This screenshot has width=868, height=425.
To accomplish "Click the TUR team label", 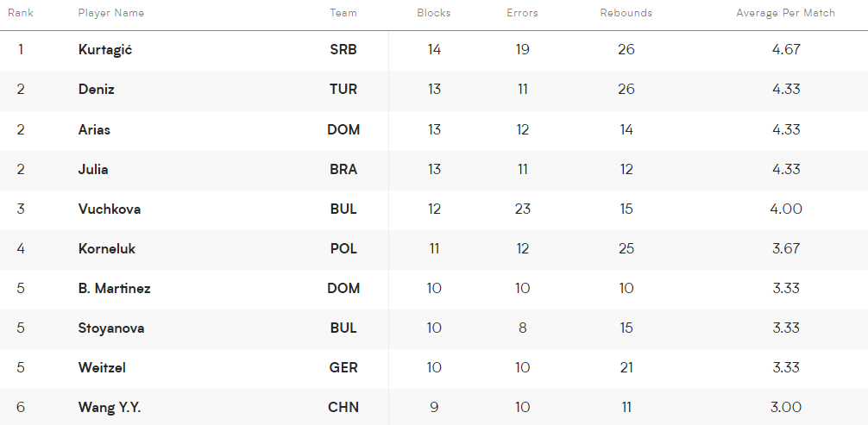I will point(343,89).
